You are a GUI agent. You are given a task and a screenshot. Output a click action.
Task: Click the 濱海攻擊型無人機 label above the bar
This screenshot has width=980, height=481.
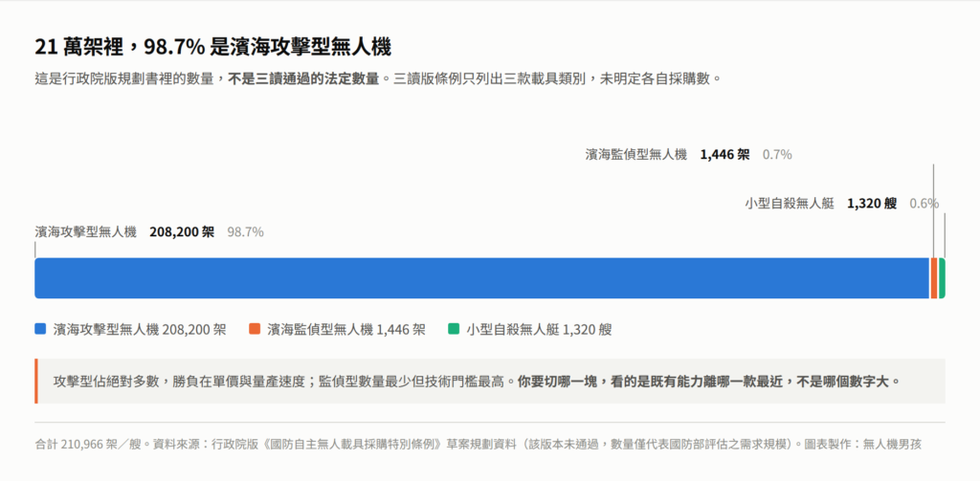click(85, 231)
